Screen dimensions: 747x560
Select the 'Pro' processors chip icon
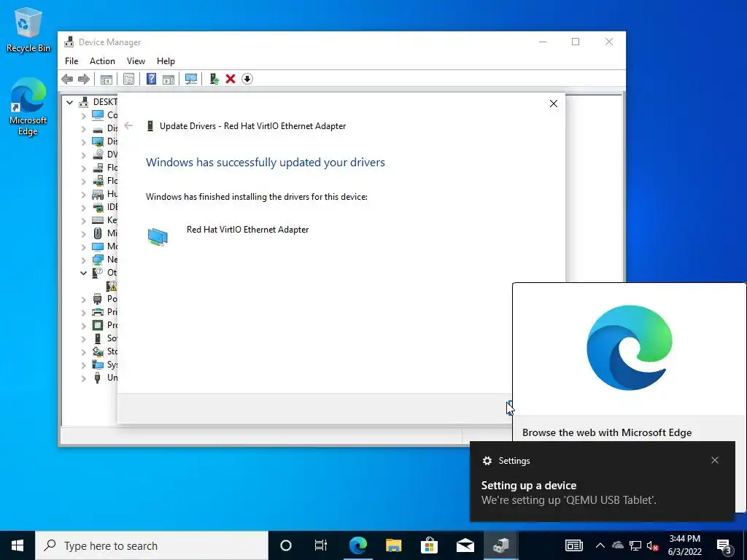coord(98,325)
